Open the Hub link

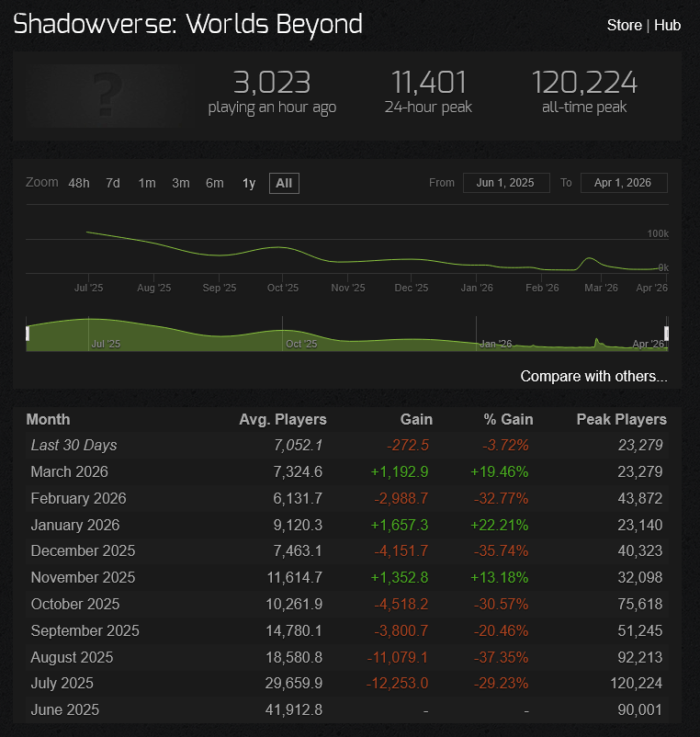click(667, 26)
